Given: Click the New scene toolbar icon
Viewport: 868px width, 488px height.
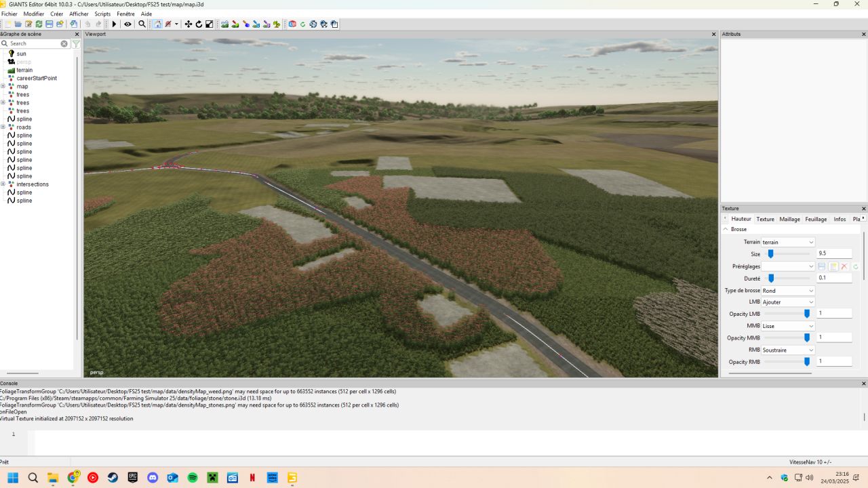Looking at the screenshot, I should pos(8,24).
